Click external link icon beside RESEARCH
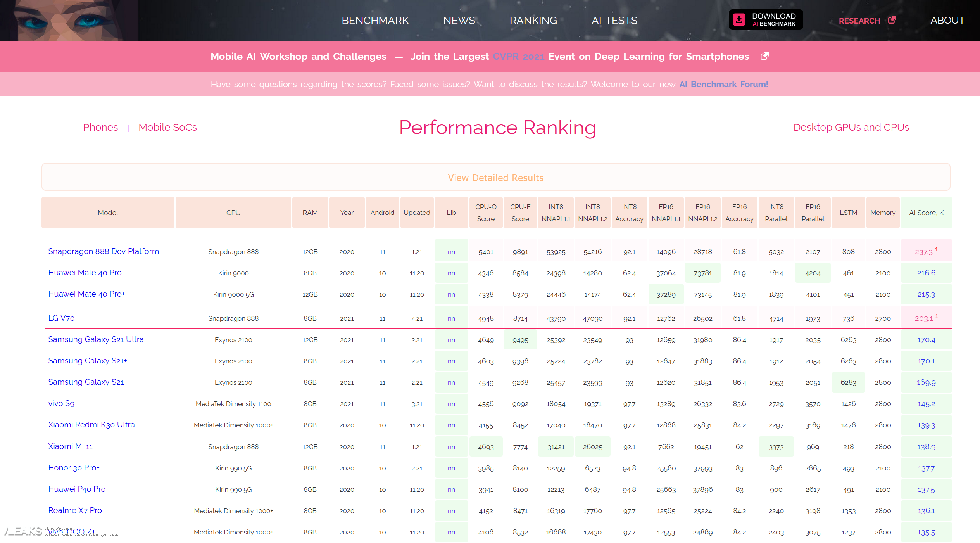980x543 pixels. tap(892, 20)
